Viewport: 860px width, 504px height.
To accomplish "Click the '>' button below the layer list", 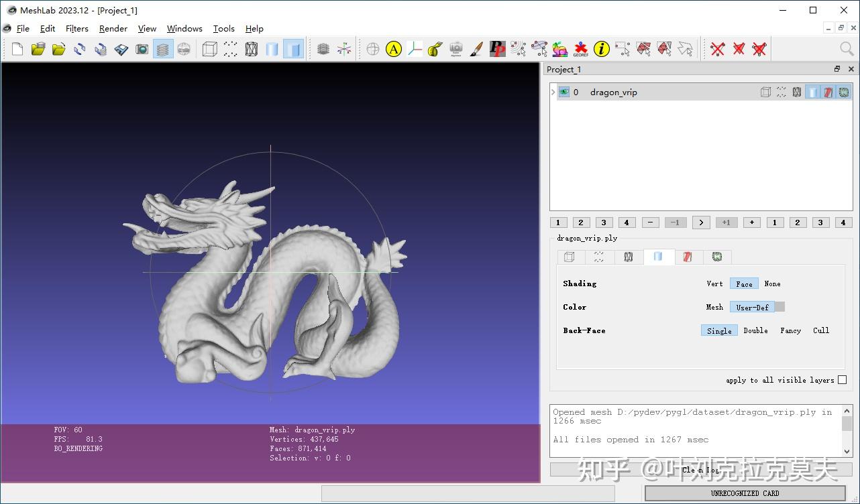I will click(x=701, y=223).
